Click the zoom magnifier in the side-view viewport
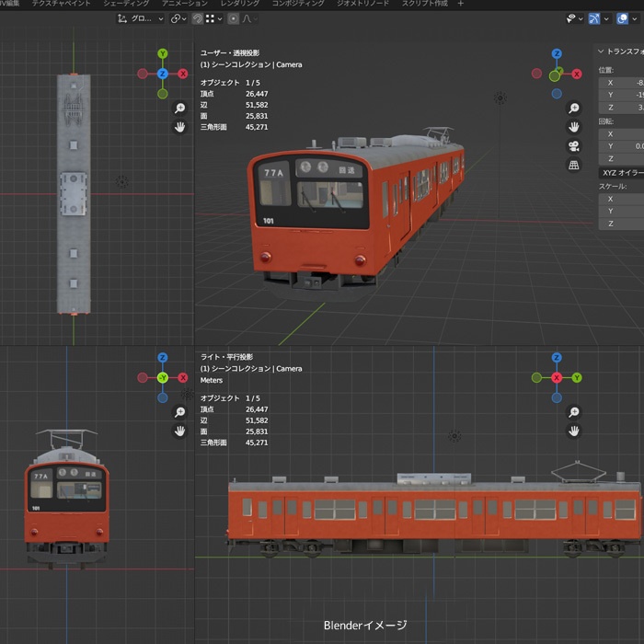644x644 pixels. 573,411
